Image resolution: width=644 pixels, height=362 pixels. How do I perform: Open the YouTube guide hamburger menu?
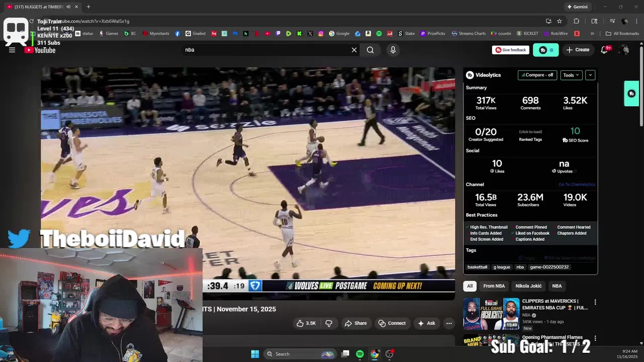coord(12,50)
